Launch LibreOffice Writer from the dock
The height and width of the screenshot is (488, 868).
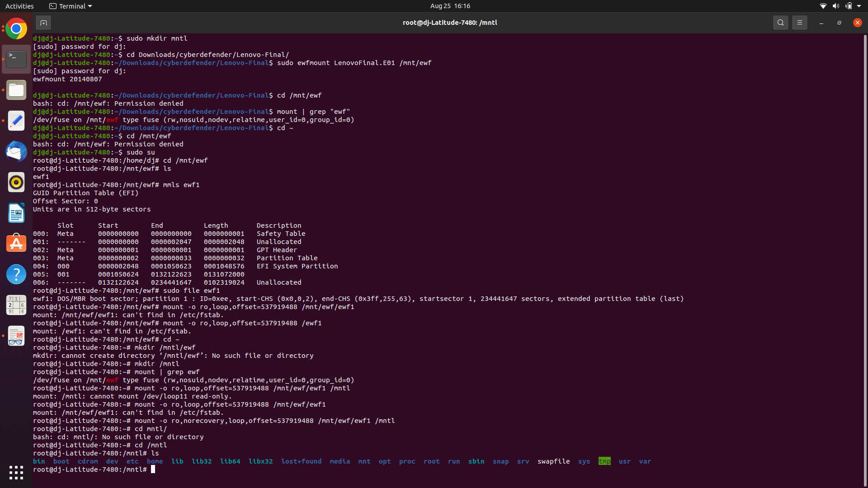pos(16,212)
